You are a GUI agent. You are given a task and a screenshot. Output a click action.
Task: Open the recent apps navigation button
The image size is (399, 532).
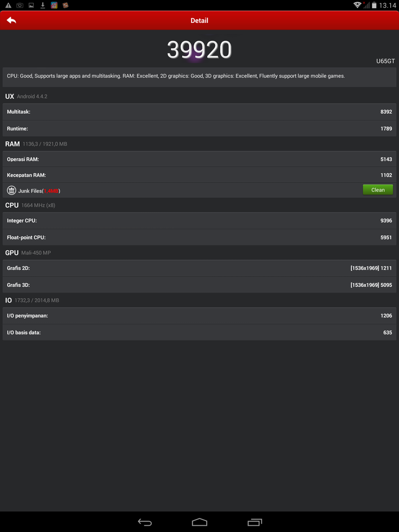tap(255, 522)
